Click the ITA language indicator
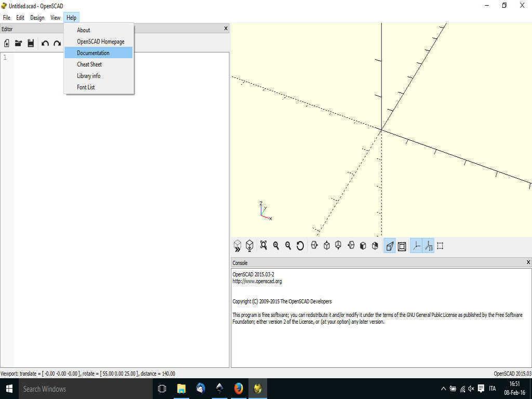Image resolution: width=532 pixels, height=399 pixels. pos(493,389)
